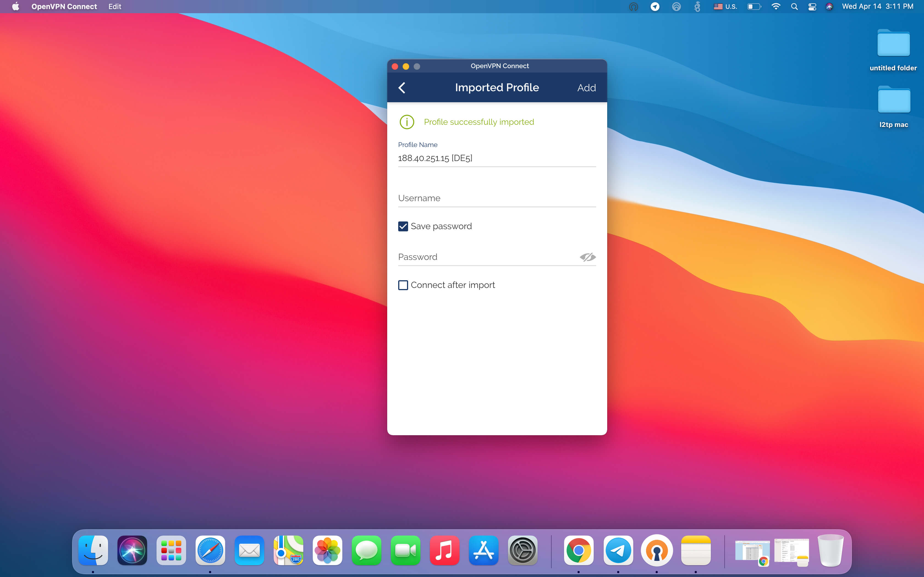Launch Google Chrome from the dock

pos(578,551)
